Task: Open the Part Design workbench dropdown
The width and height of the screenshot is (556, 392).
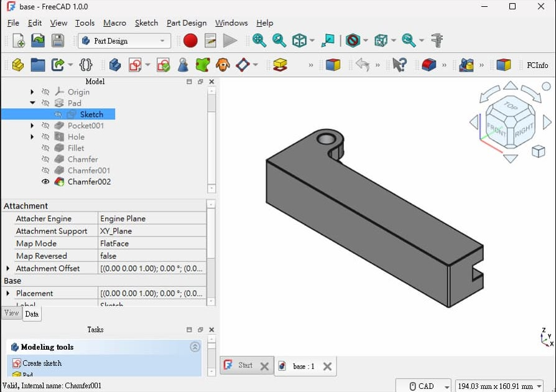Action: point(124,41)
